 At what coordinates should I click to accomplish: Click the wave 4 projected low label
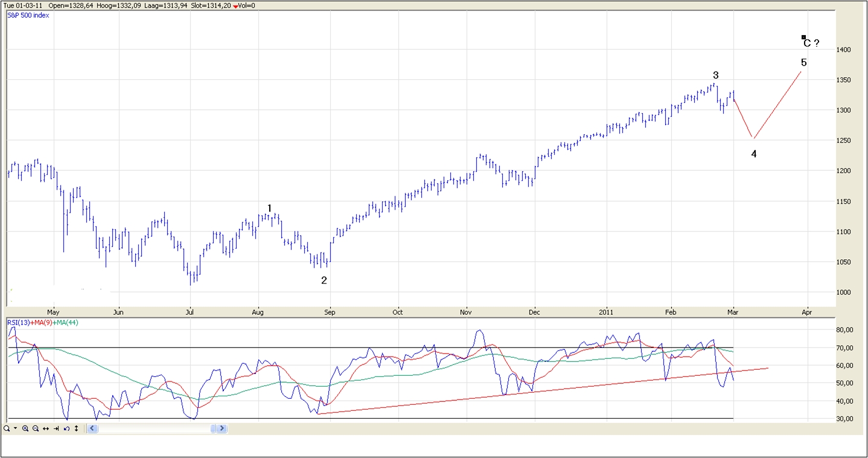pyautogui.click(x=754, y=154)
